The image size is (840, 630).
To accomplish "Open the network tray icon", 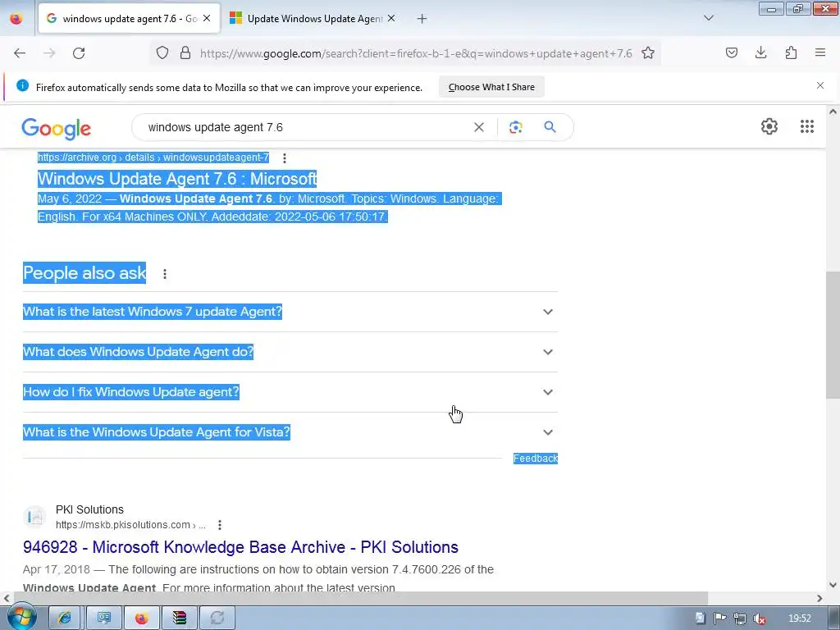I will pos(740,619).
